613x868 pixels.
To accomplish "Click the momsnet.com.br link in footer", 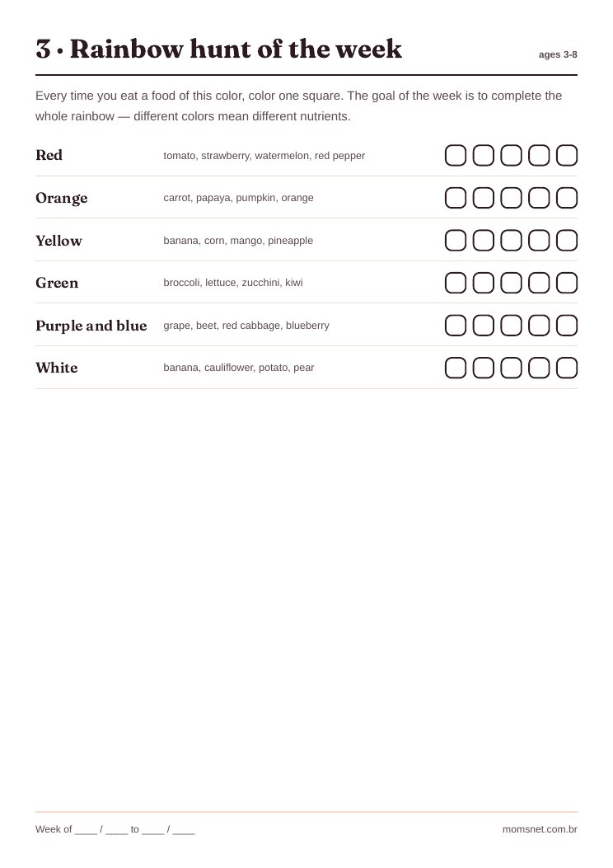I will coord(540,829).
